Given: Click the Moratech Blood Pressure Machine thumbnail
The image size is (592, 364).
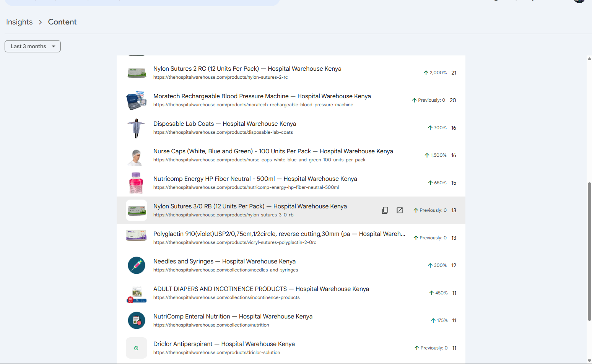Looking at the screenshot, I should tap(137, 100).
